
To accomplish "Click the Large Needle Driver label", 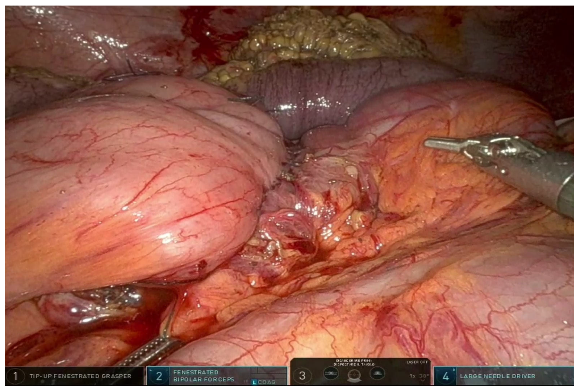I will 498,376.
